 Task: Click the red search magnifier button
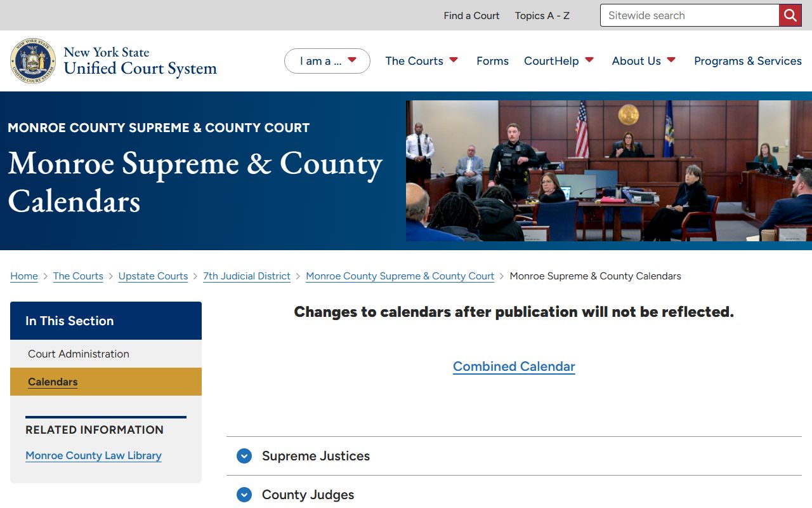[790, 15]
